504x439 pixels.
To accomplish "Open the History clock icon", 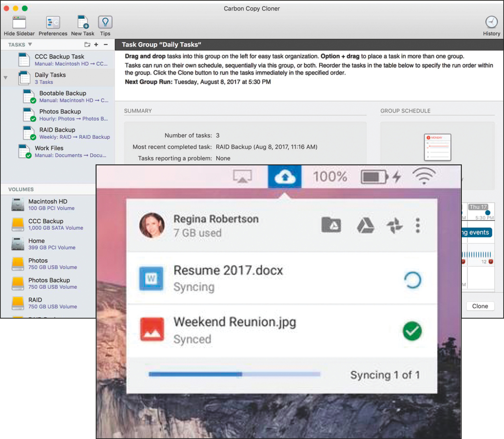I will coord(491,22).
